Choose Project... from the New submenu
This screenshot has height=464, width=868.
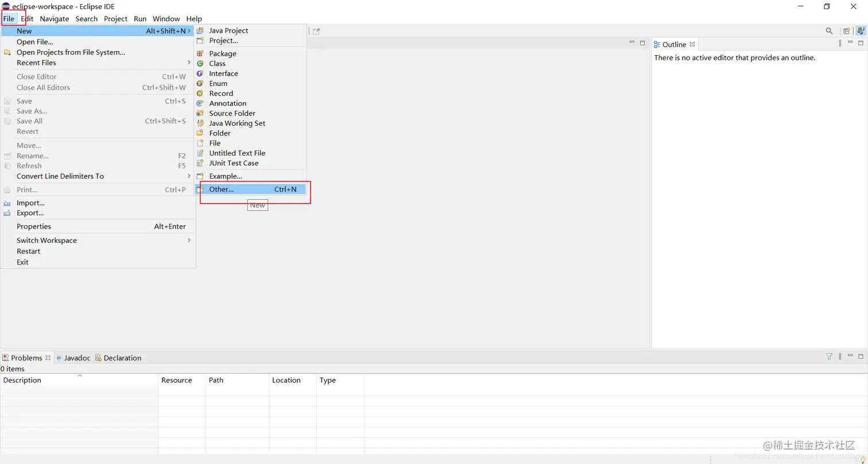coord(250,40)
